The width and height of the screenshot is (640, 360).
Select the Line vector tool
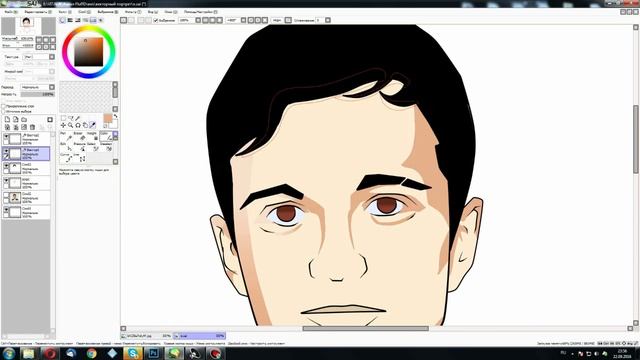[80, 158]
